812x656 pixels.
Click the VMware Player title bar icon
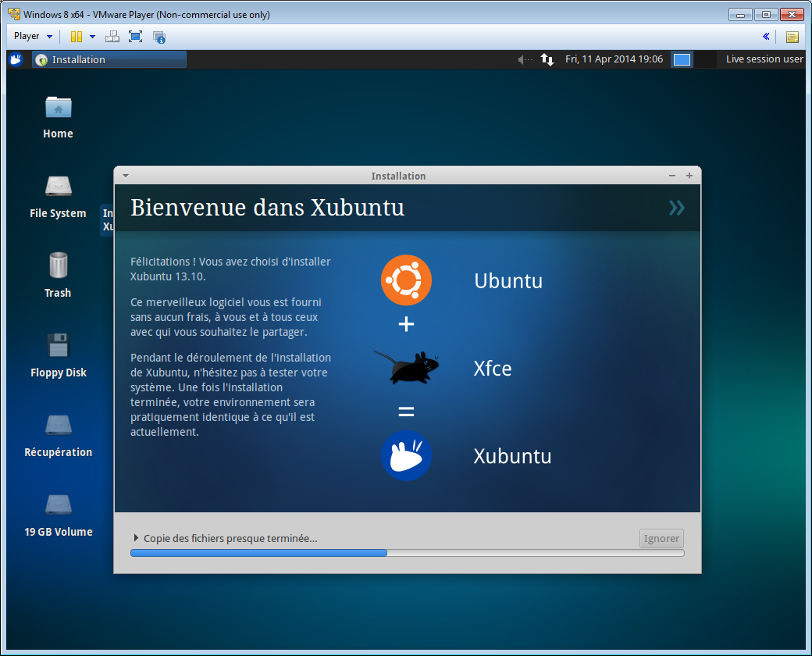[14, 14]
